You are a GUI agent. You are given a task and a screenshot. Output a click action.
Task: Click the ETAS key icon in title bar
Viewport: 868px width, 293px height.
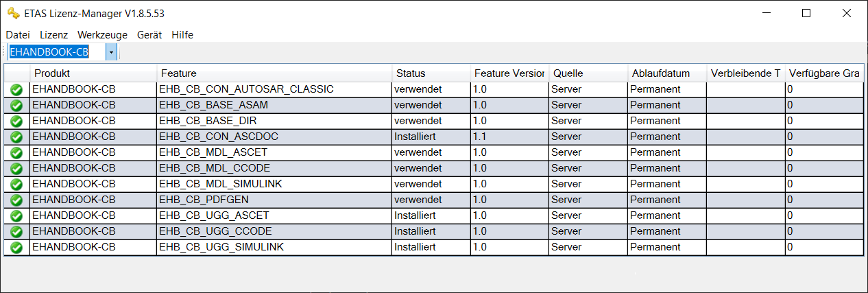tap(12, 13)
